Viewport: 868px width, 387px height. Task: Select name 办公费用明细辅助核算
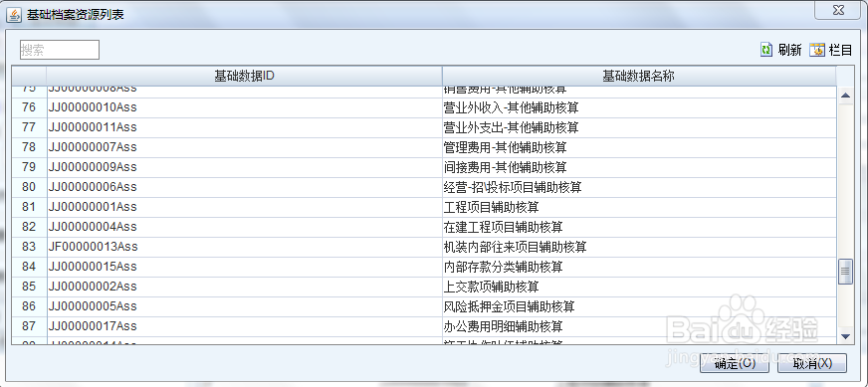pos(639,326)
